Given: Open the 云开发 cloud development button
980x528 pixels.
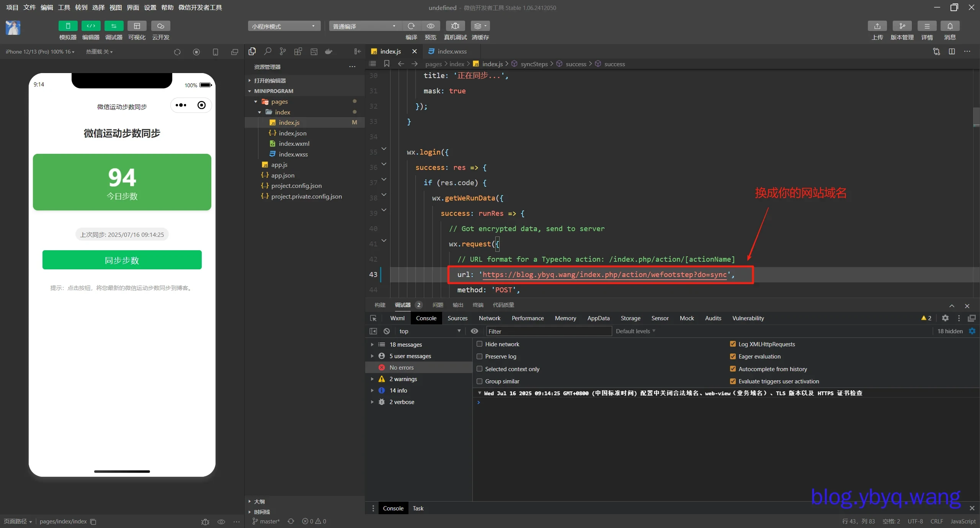Looking at the screenshot, I should (160, 26).
